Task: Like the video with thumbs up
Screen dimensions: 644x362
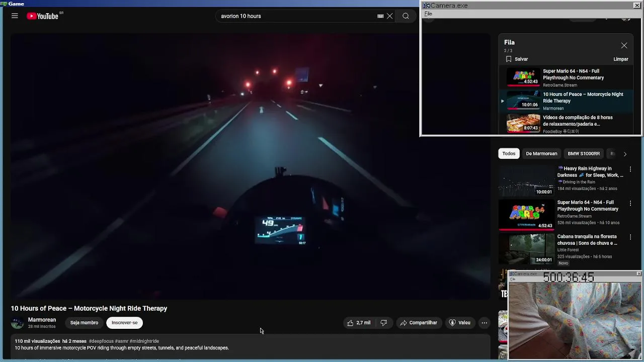Action: pyautogui.click(x=358, y=323)
